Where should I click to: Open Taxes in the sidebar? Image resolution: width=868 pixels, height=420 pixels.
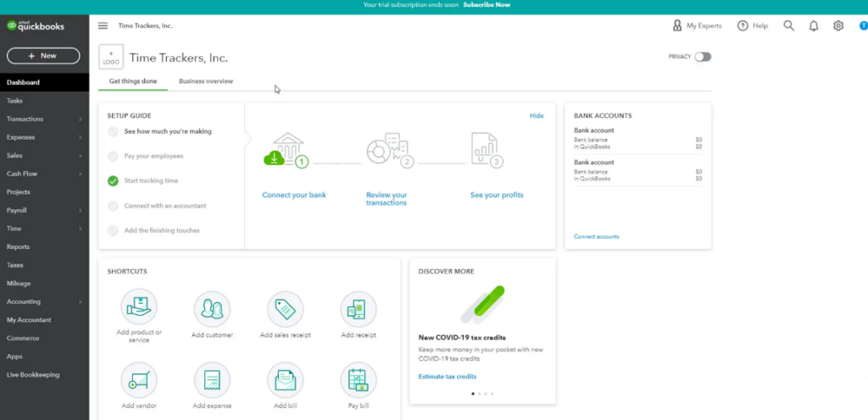pyautogui.click(x=44, y=265)
